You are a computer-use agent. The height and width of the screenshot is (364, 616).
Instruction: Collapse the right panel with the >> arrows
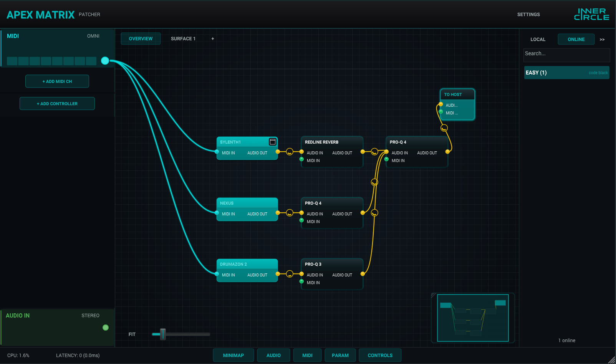tap(602, 40)
